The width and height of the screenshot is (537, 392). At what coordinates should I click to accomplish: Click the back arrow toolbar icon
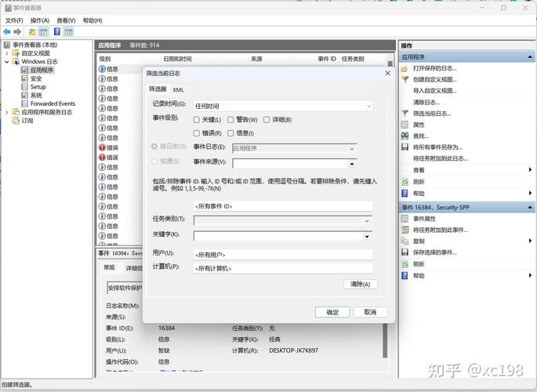point(6,32)
